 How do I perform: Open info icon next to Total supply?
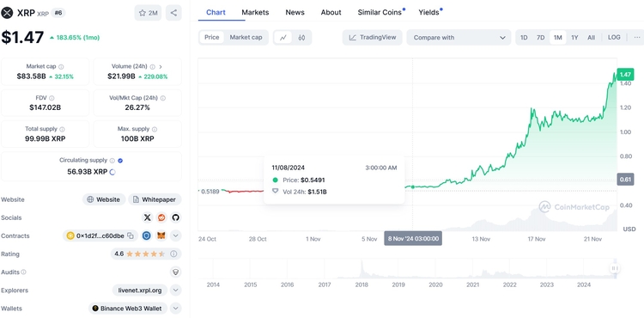(x=62, y=129)
